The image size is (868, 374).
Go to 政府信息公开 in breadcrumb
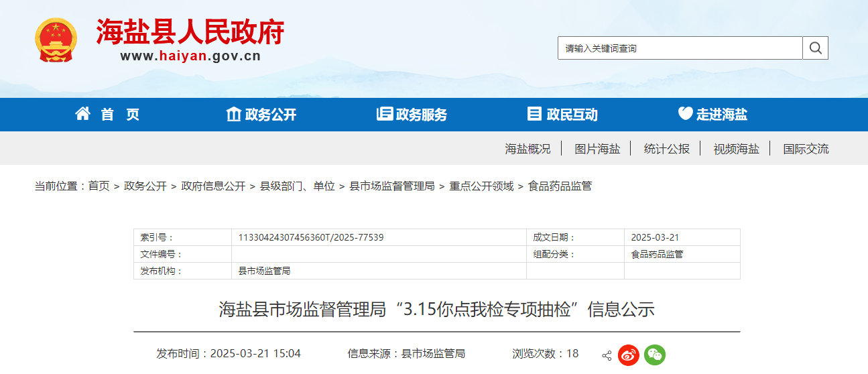click(213, 186)
